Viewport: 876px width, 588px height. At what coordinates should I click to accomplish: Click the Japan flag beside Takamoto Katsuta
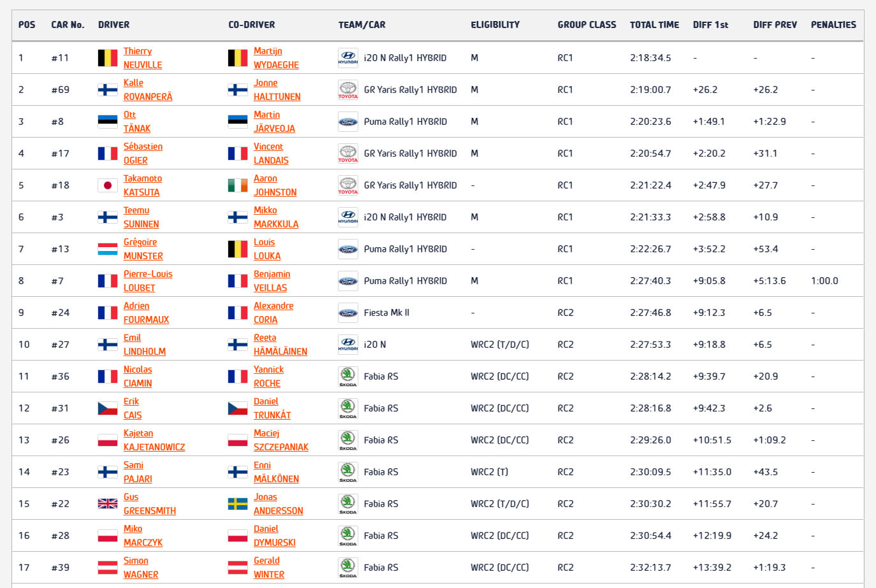coord(107,185)
